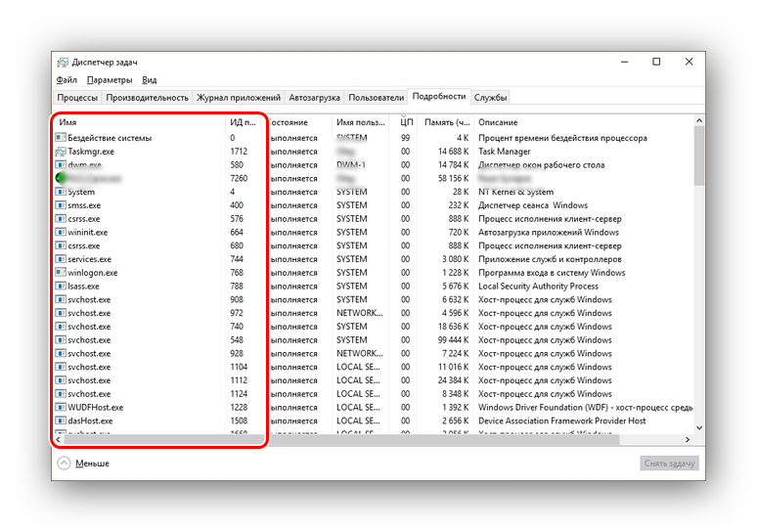Click the dasHost.exe process icon
Viewport: 757px width, 532px height.
(x=61, y=421)
